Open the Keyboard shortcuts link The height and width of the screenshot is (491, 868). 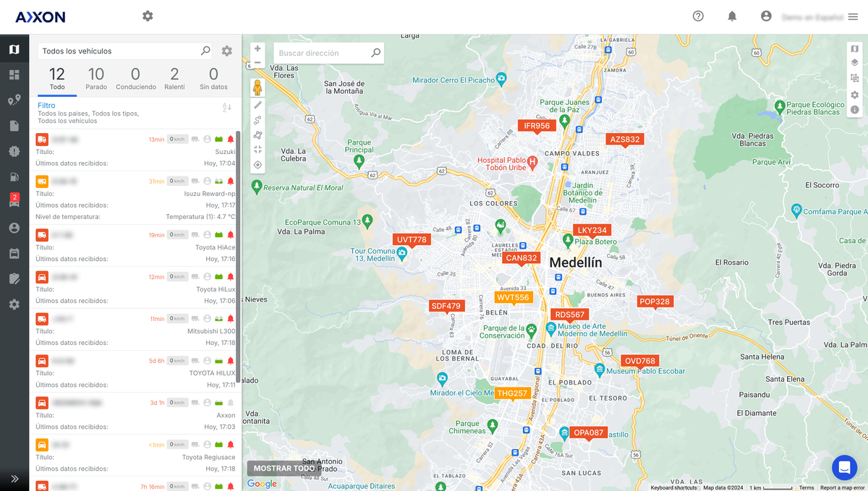[x=673, y=488]
